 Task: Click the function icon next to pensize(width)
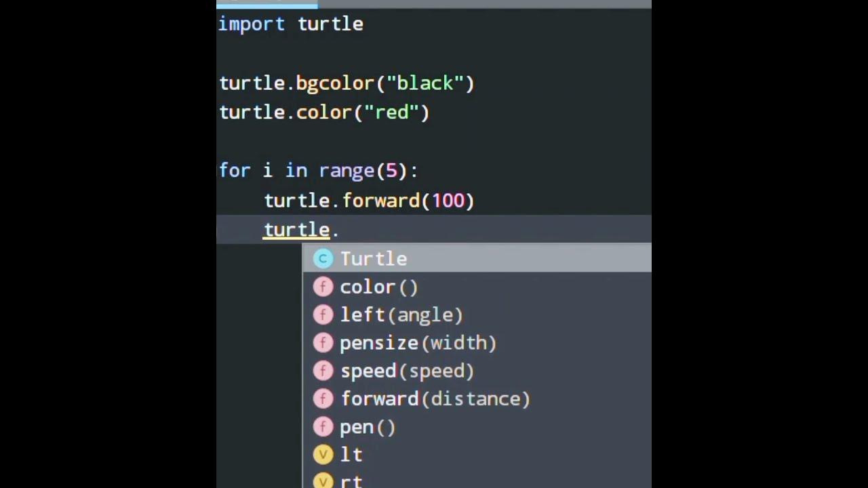323,343
